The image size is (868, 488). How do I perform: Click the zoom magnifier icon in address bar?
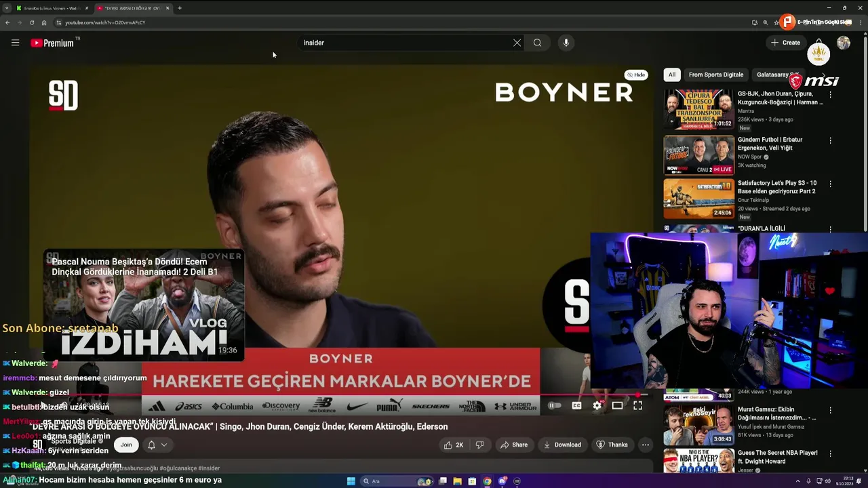(x=766, y=22)
